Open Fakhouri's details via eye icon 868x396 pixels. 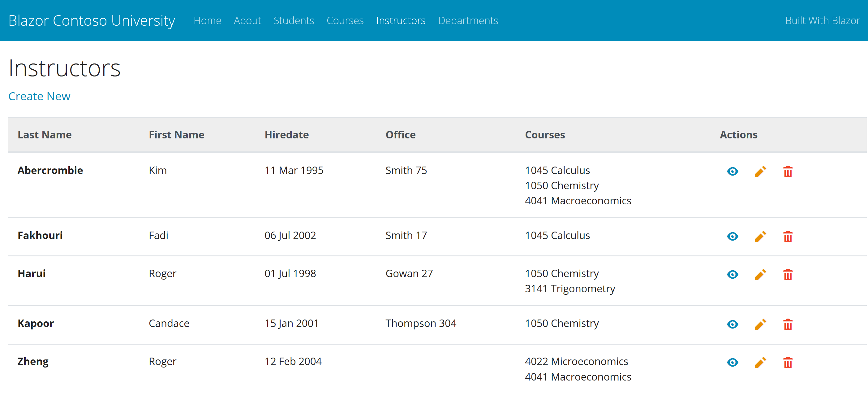point(732,236)
